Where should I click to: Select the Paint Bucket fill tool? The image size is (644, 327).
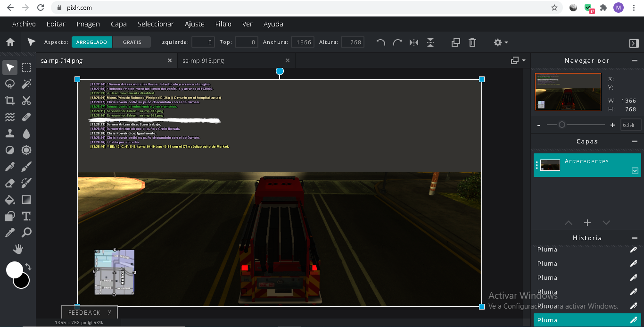10,200
